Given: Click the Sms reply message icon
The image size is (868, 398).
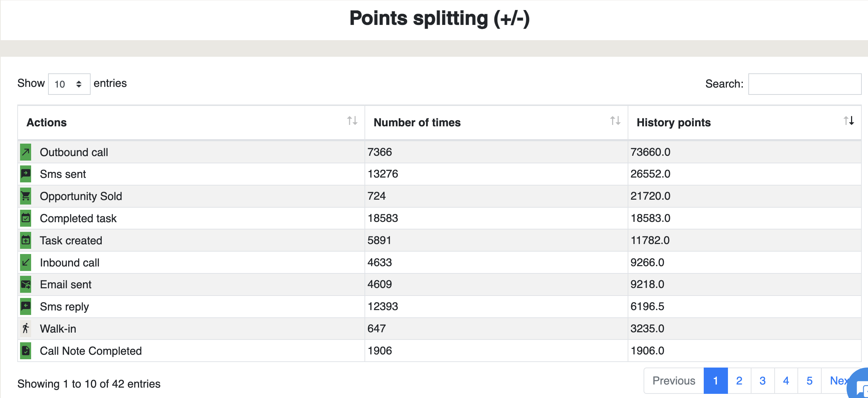Looking at the screenshot, I should (x=26, y=307).
